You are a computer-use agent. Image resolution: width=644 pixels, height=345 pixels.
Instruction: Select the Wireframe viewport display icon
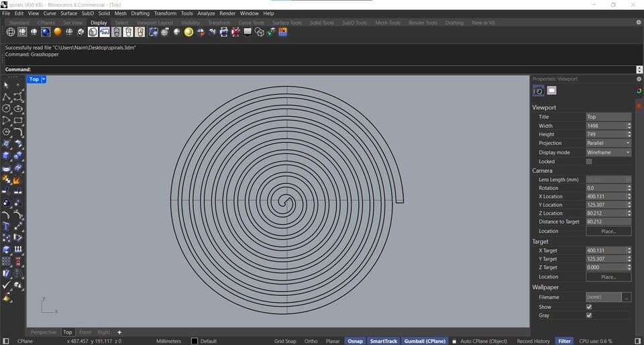(x=11, y=32)
